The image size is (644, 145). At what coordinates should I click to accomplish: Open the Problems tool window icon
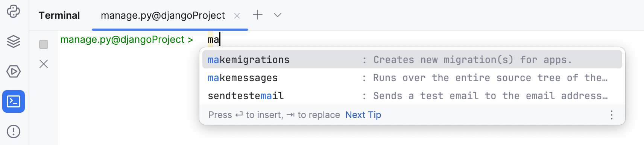point(14,131)
